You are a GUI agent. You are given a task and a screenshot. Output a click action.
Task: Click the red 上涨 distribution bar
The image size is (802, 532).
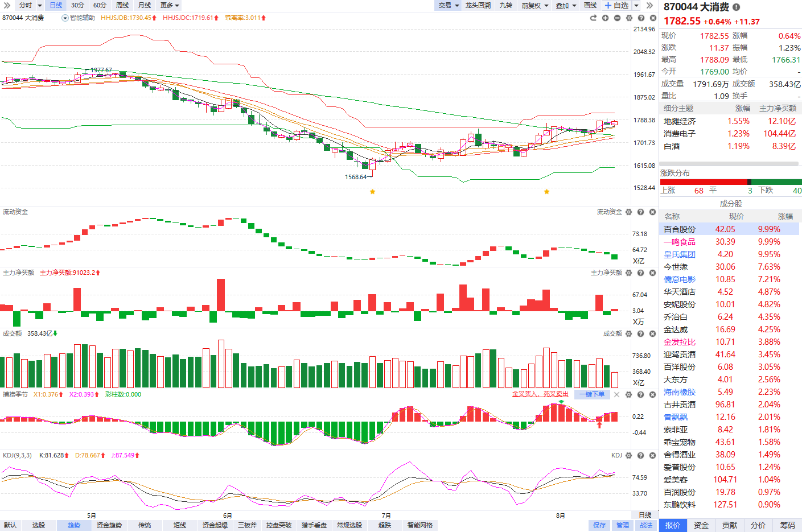[704, 182]
